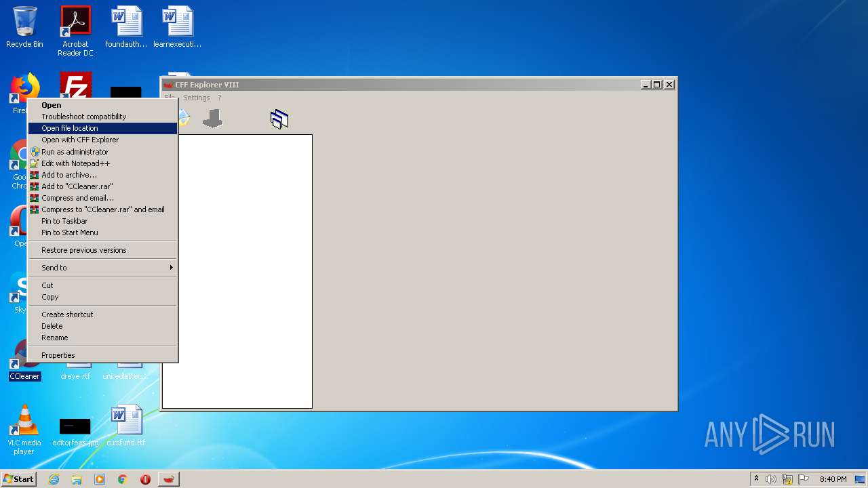The image size is (868, 488).
Task: Select the foundauth... Word document icon
Action: pyautogui.click(x=126, y=27)
